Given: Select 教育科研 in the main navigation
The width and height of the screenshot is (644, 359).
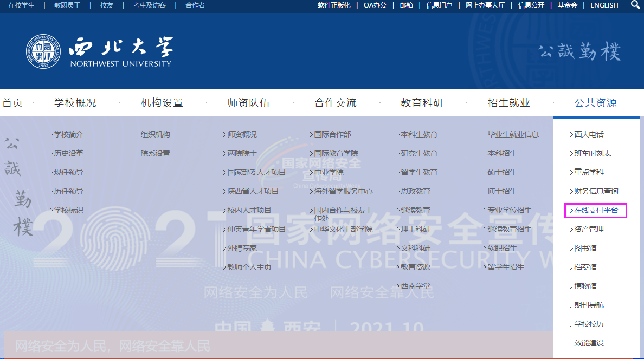Looking at the screenshot, I should 422,103.
